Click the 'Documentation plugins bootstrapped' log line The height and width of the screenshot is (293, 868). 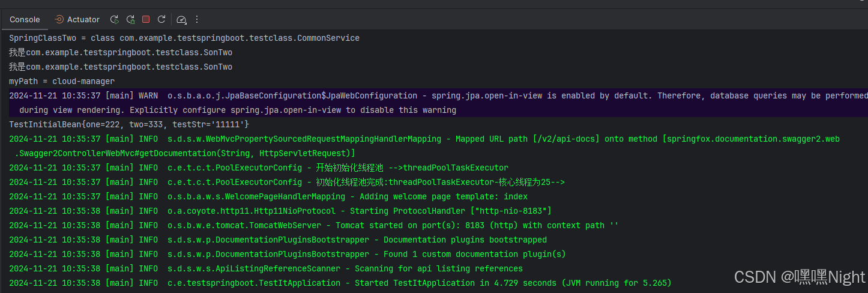278,240
